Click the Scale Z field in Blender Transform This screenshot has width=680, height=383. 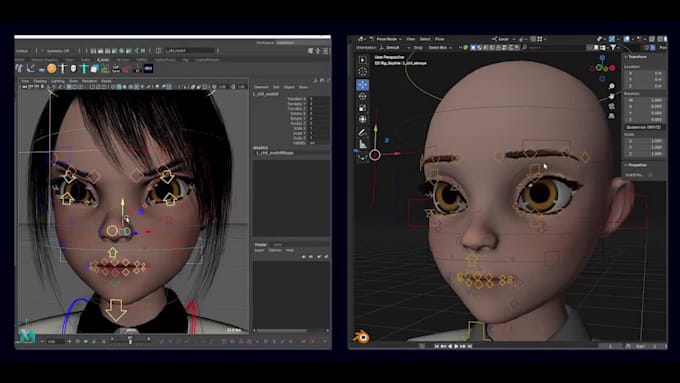pos(644,154)
